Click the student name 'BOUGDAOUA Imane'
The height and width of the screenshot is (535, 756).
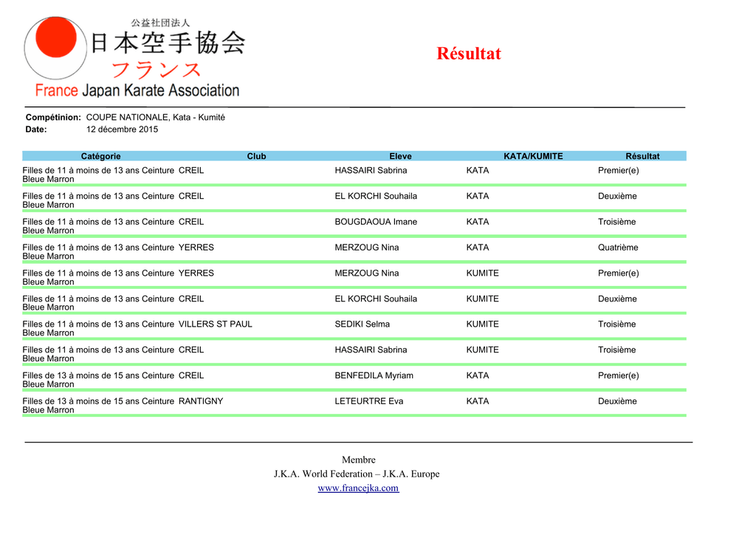[376, 222]
